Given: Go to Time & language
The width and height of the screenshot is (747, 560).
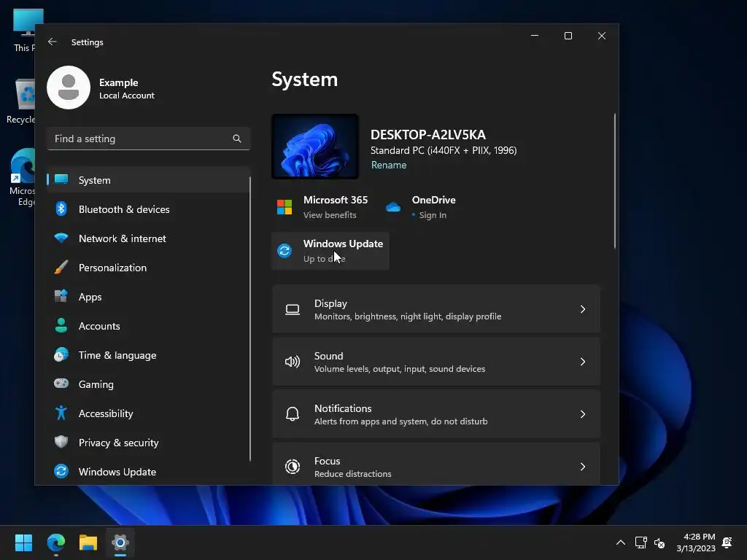Looking at the screenshot, I should [148, 355].
